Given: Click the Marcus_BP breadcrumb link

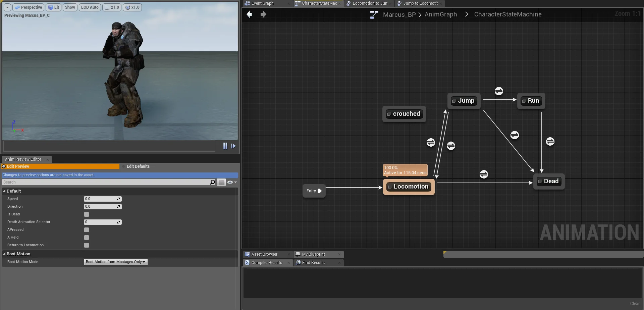Looking at the screenshot, I should [399, 14].
